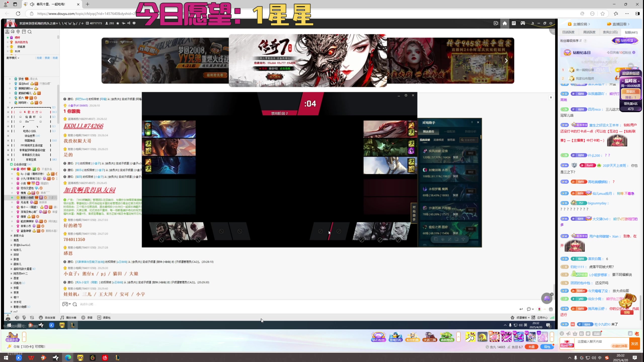This screenshot has width=644, height=362.
Task: Open 钻石粉丝 activity icon
Action: [x=378, y=337]
